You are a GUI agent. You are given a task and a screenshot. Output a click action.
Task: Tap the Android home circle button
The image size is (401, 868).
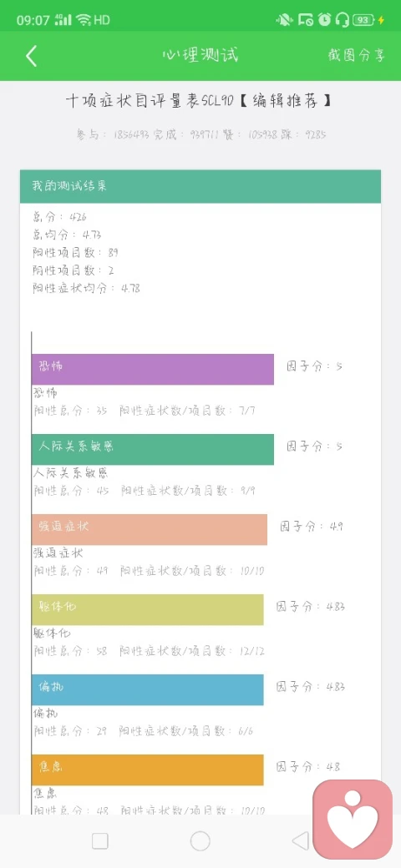[200, 841]
